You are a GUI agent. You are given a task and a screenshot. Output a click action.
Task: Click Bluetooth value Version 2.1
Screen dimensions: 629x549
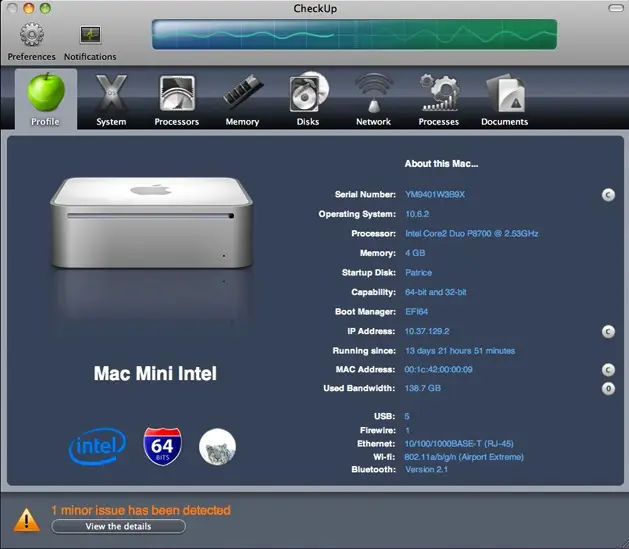click(x=426, y=469)
